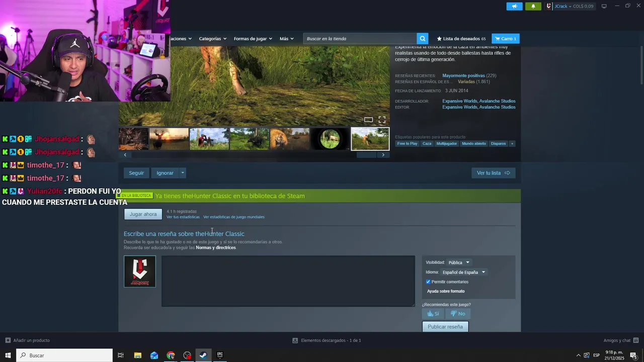
Task: Open Outlook mail taskbar icon
Action: tap(154, 355)
